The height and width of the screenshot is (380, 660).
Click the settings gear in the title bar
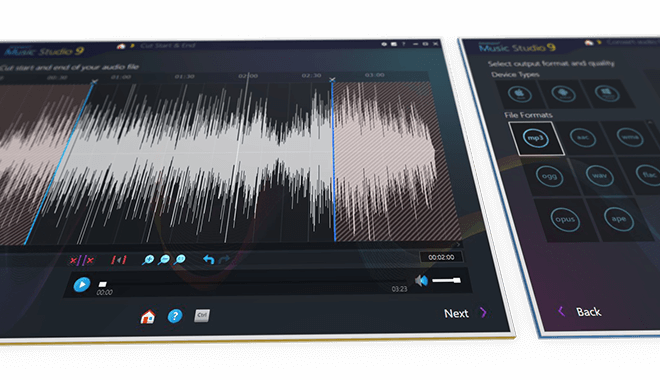tap(384, 44)
